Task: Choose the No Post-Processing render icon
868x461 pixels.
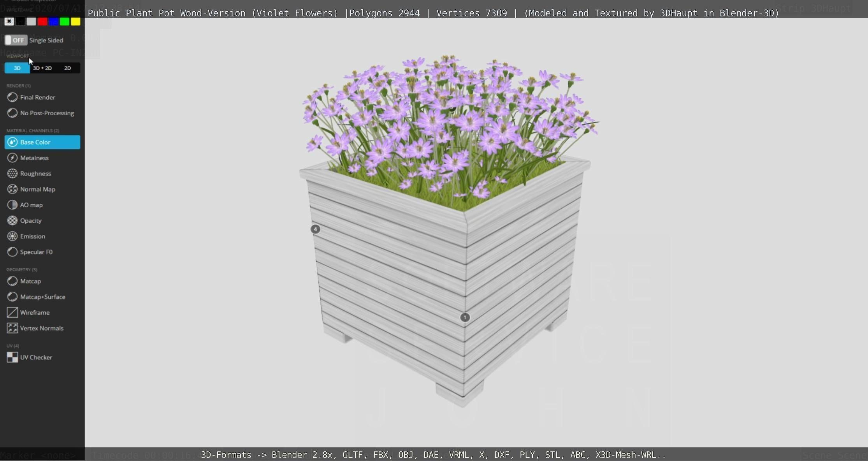Action: click(x=12, y=113)
